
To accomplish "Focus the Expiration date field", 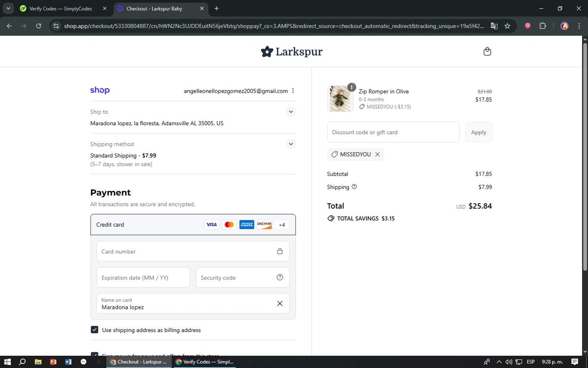I will click(x=143, y=277).
